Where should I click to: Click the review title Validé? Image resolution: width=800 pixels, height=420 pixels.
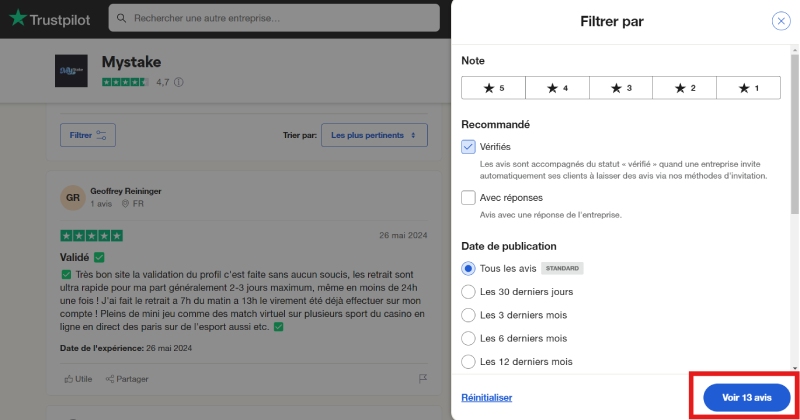coord(74,257)
